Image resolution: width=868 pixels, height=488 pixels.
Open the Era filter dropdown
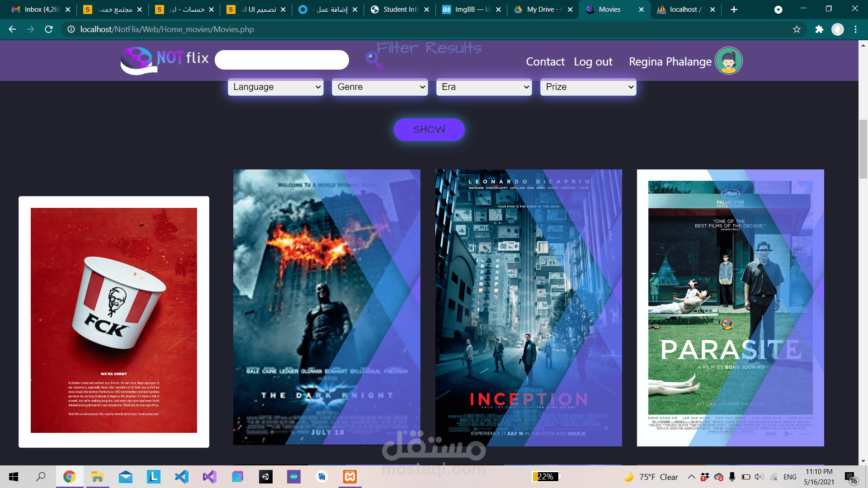pyautogui.click(x=484, y=87)
